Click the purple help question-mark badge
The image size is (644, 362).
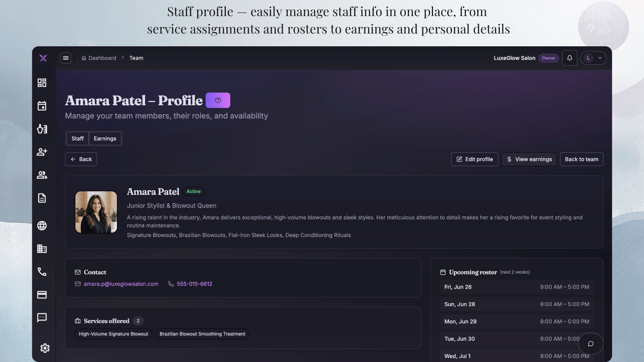pos(218,100)
